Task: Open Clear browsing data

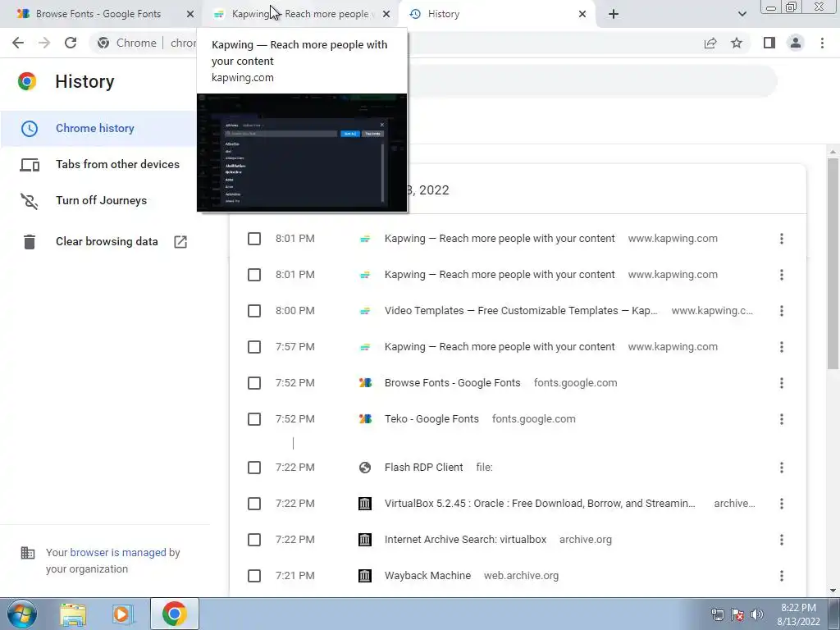Action: point(107,242)
